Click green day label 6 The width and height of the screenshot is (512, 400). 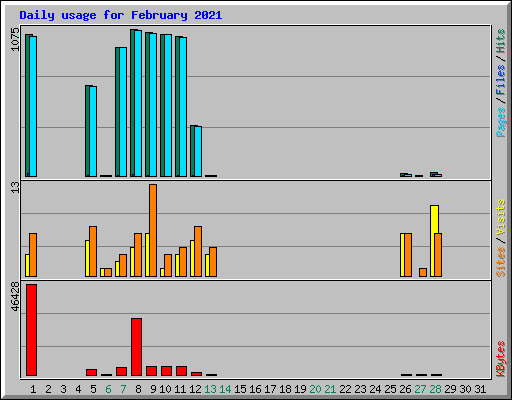click(108, 389)
